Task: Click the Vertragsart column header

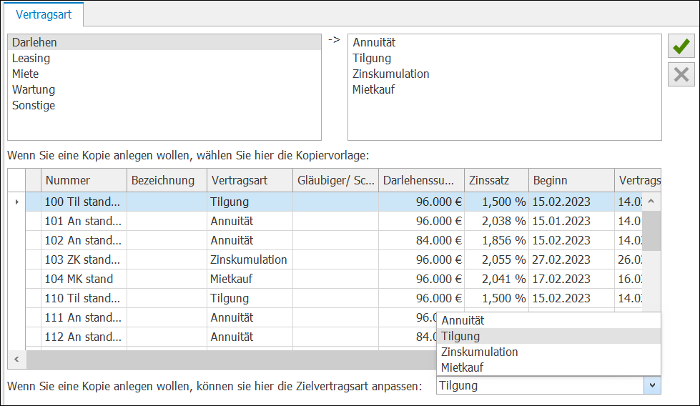Action: point(250,180)
